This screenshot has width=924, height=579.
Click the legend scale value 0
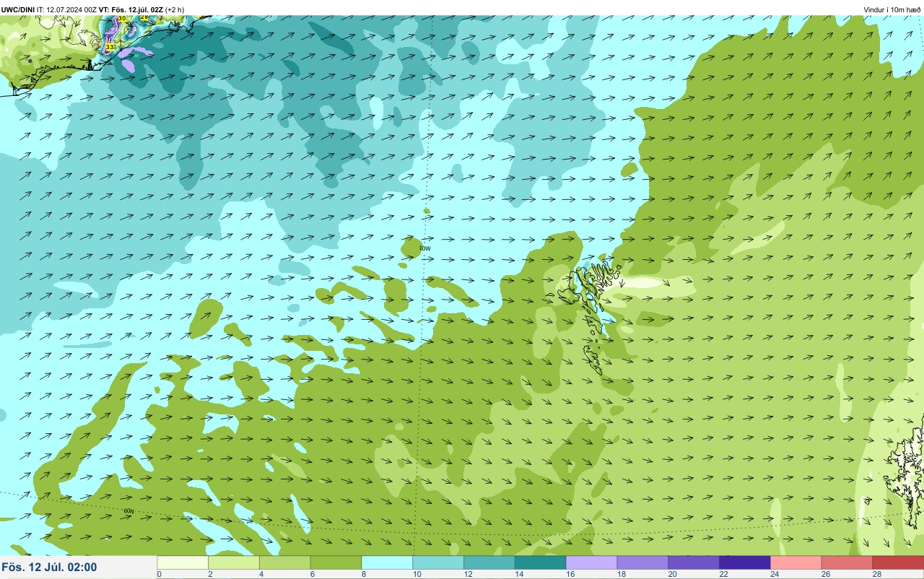[159, 575]
